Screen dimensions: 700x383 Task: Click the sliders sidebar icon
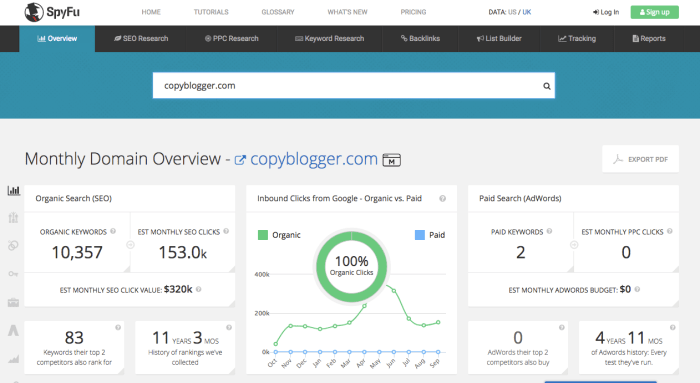click(x=13, y=218)
